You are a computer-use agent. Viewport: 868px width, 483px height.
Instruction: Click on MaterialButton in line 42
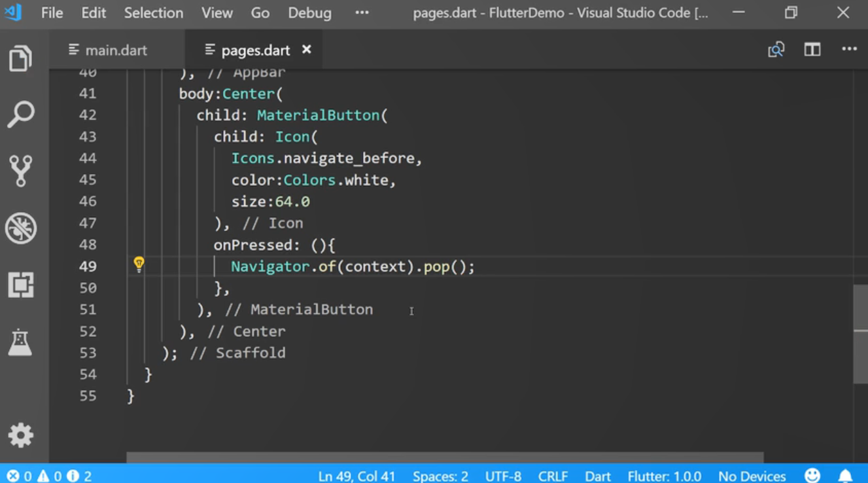[x=319, y=115]
